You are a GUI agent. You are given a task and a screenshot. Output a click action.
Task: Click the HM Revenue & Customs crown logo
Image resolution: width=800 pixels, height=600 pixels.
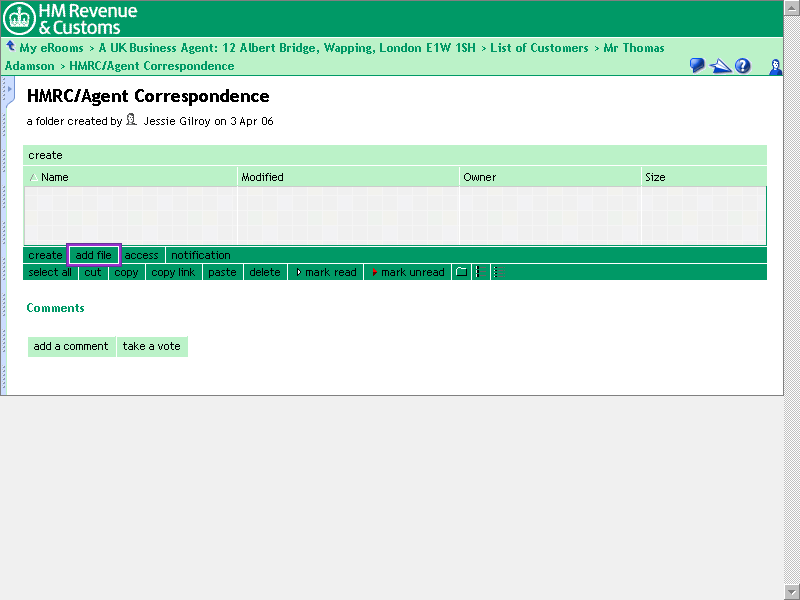click(19, 18)
